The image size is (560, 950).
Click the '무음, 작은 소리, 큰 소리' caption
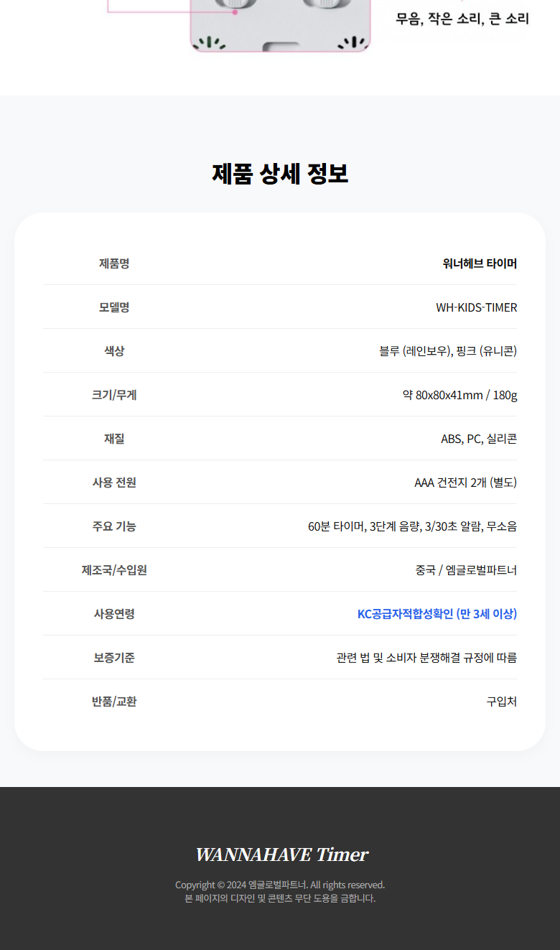tap(462, 19)
